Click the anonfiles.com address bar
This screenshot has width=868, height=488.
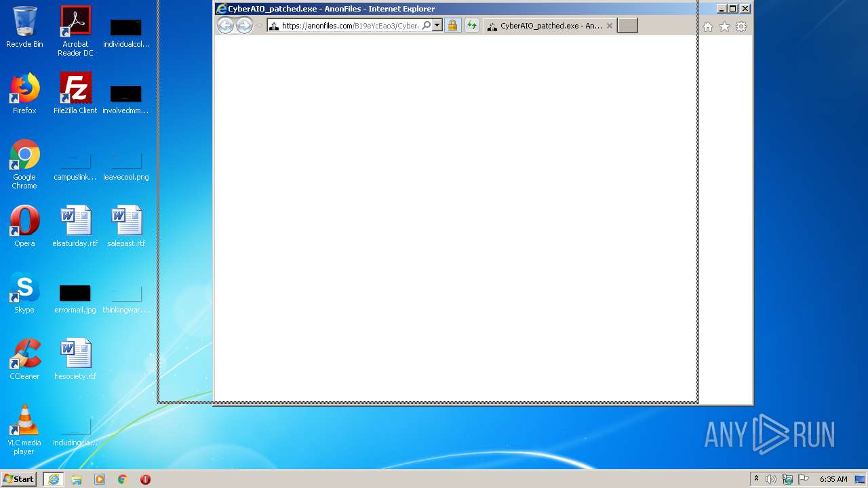[x=351, y=26]
